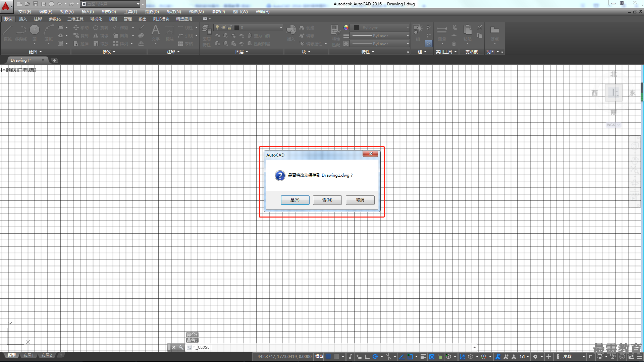The width and height of the screenshot is (644, 362).
Task: Click the Table (表格) tool
Action: tap(185, 44)
